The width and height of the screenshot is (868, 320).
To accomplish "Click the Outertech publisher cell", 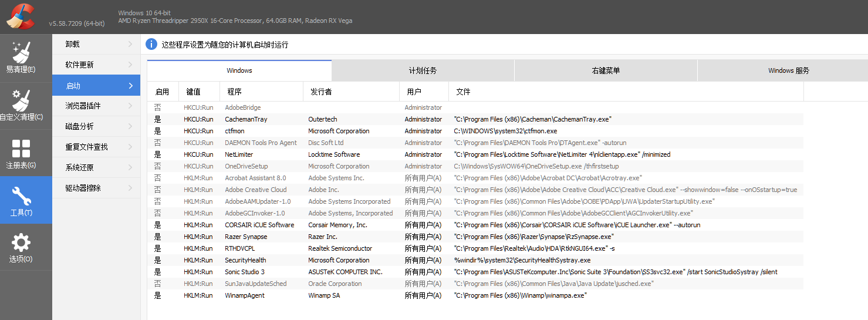I will [x=323, y=119].
